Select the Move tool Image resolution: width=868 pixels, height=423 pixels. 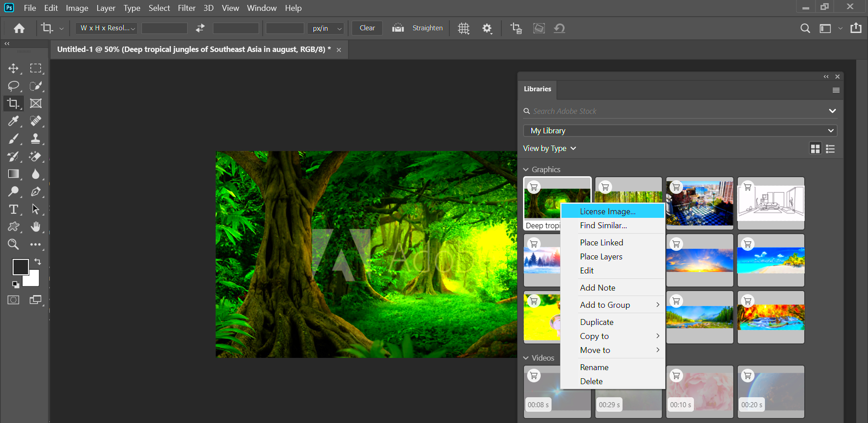click(14, 68)
